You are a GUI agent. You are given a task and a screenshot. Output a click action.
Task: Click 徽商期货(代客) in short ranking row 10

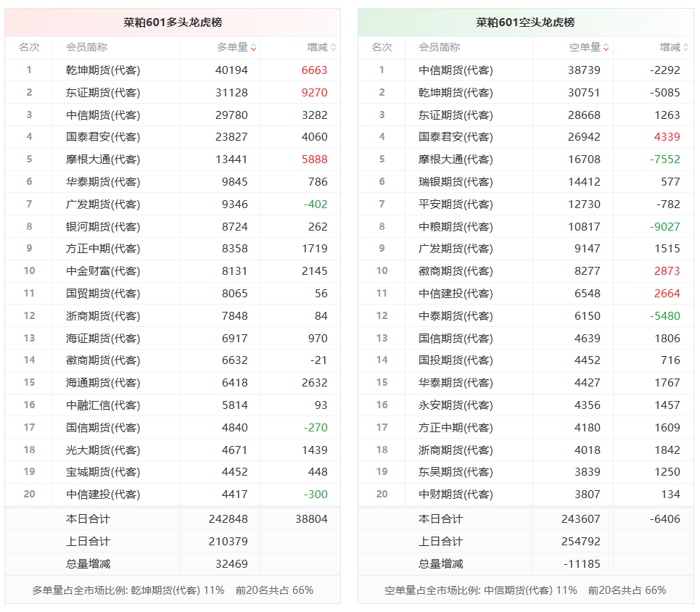(x=456, y=271)
